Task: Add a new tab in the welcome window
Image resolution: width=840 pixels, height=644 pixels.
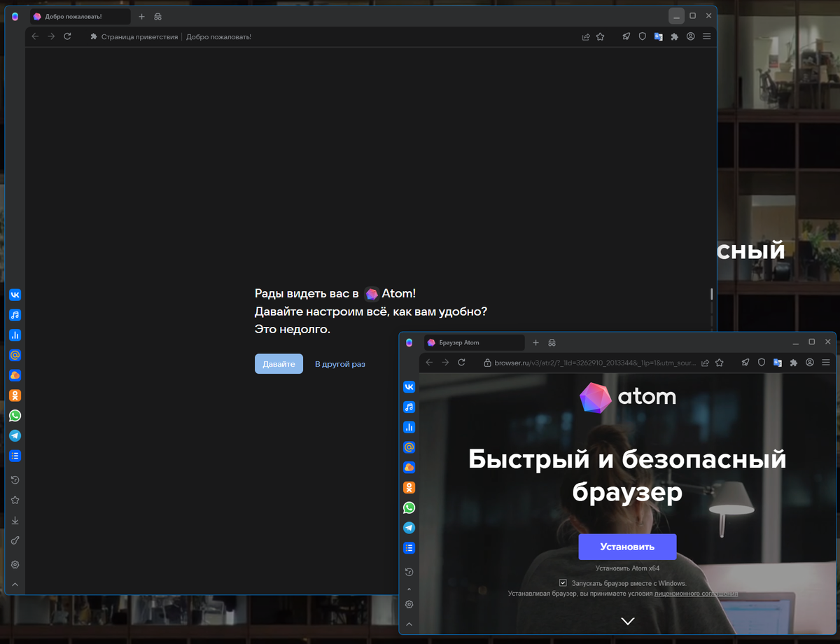Action: click(141, 16)
